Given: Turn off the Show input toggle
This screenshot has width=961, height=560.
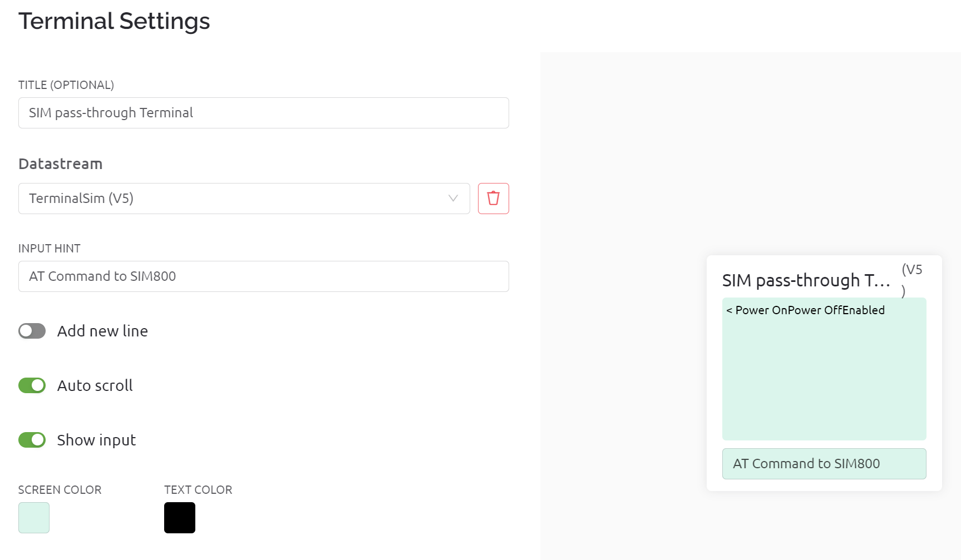Looking at the screenshot, I should [x=32, y=440].
